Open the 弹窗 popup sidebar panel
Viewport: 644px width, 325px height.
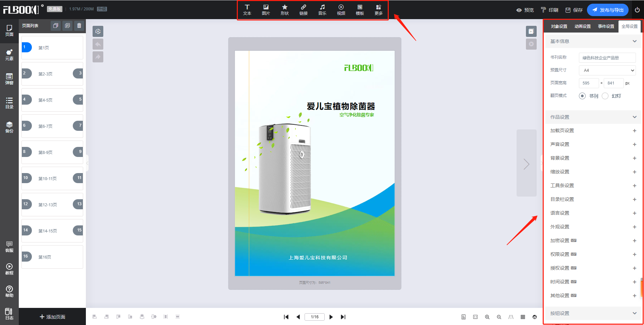coord(9,79)
